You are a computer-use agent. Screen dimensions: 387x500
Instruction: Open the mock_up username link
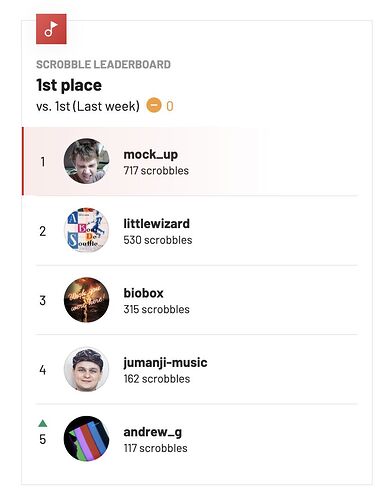151,154
